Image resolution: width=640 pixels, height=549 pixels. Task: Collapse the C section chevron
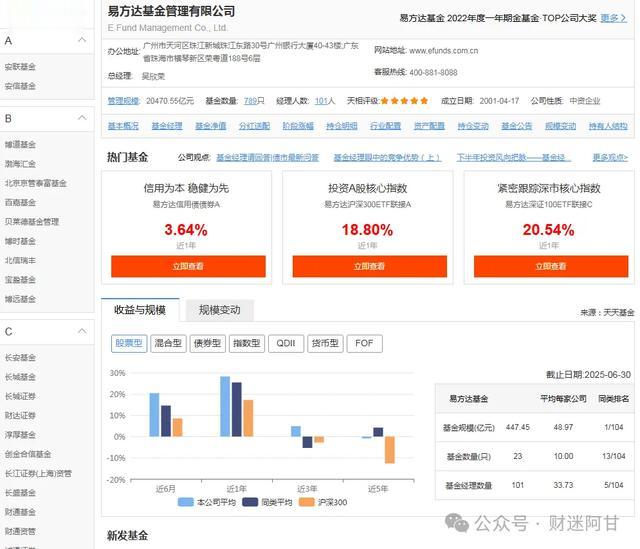(x=82, y=331)
